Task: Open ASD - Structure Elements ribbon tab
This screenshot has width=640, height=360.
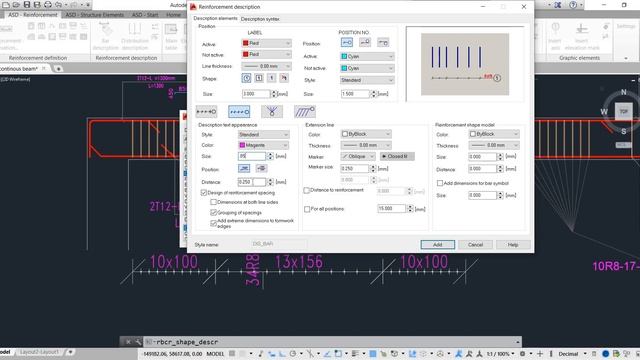Action: 95,15
